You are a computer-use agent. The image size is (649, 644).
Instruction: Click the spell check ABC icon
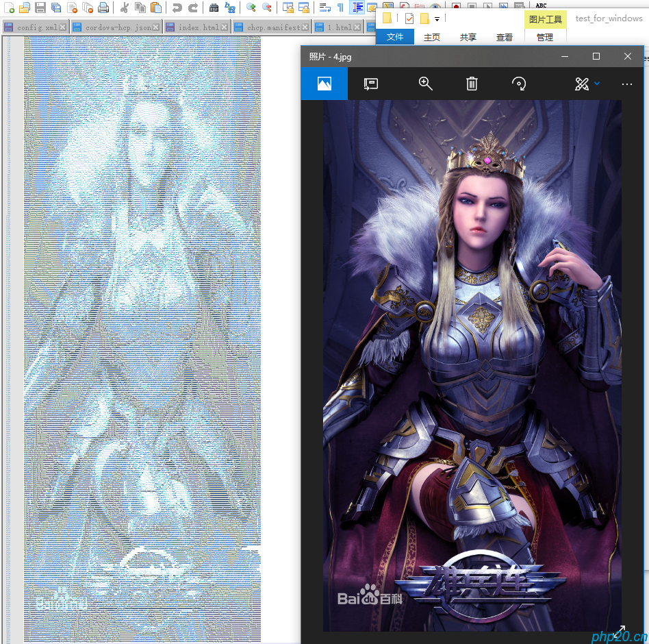point(541,5)
